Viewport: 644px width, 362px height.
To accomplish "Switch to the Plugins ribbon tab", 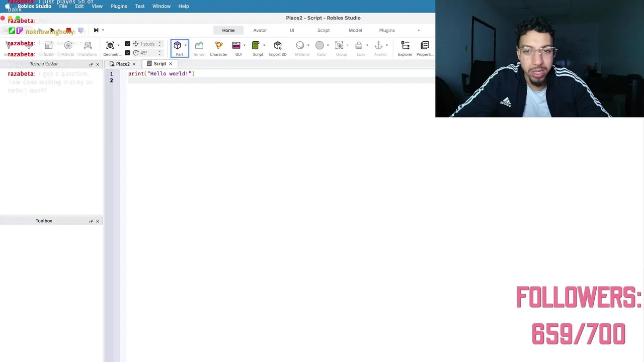I will coord(387,30).
